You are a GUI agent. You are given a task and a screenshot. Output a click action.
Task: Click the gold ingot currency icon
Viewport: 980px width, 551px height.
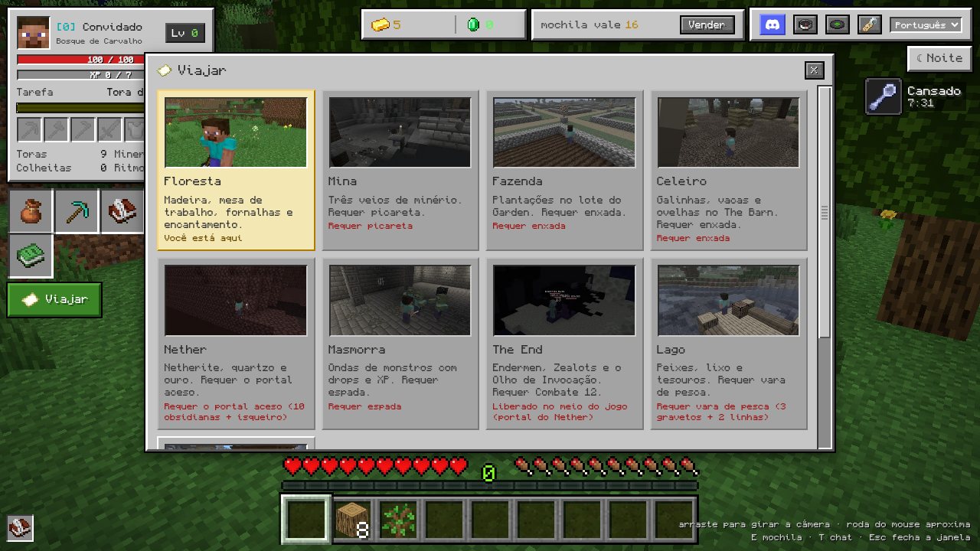(381, 25)
